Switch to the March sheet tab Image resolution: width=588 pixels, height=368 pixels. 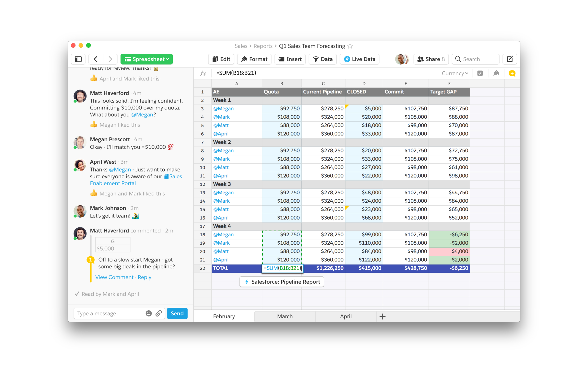click(284, 316)
